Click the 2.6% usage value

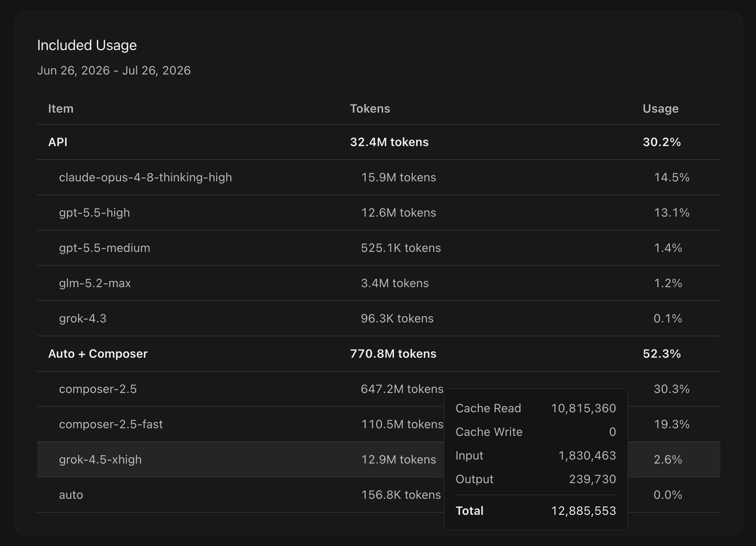tap(668, 459)
